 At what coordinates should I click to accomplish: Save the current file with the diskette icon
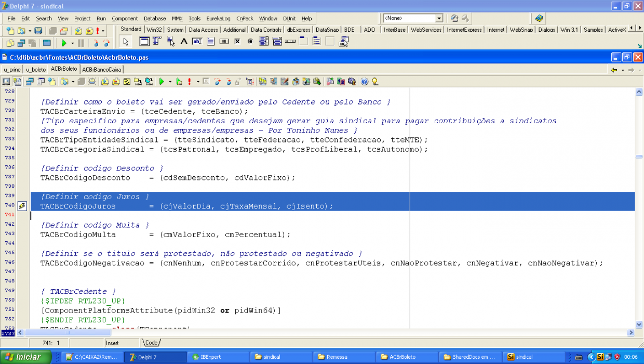[x=38, y=31]
